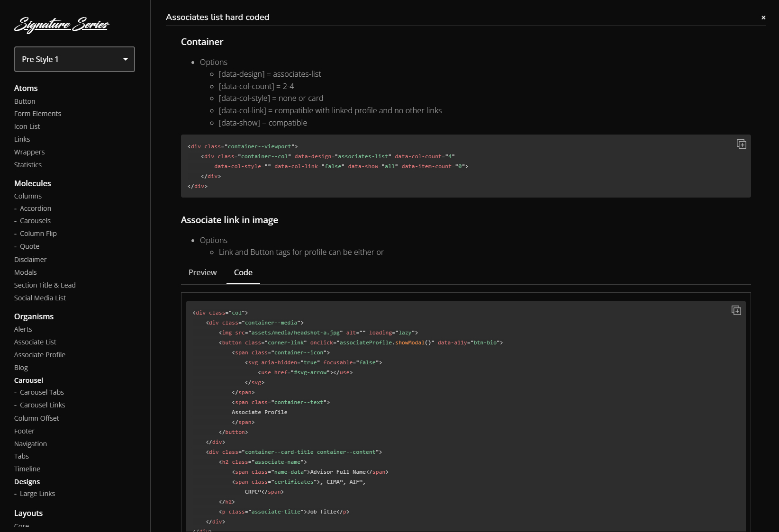Open Carousel Tabs sub-item
Image resolution: width=779 pixels, height=532 pixels.
42,392
